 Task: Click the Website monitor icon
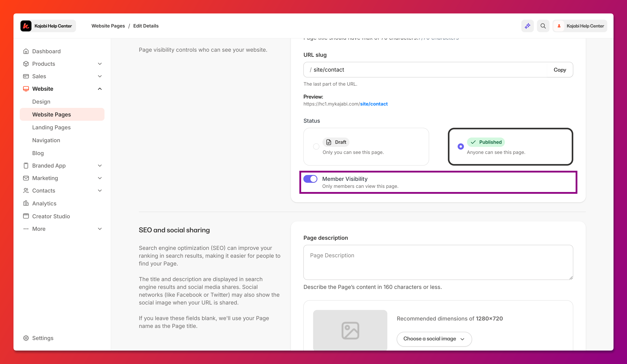26,89
